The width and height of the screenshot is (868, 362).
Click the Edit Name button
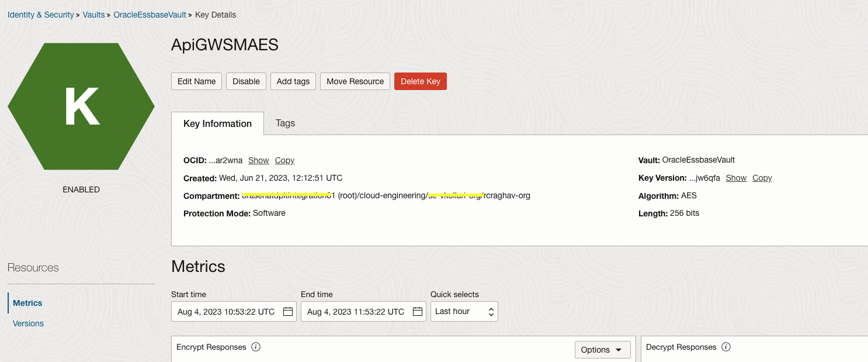tap(196, 81)
